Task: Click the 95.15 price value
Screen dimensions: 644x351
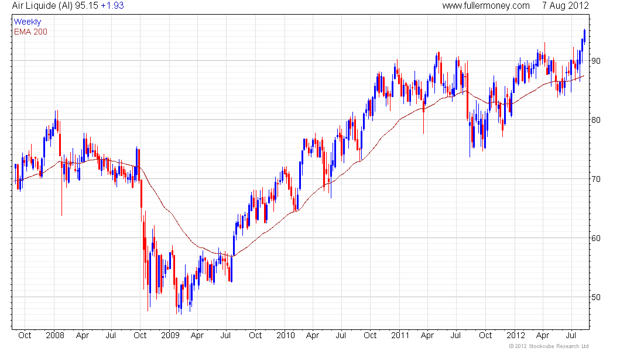Action: 87,6
